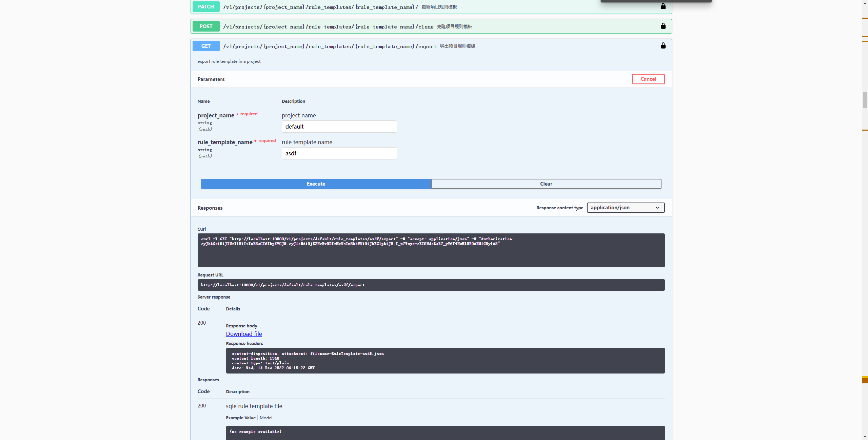Edit the rule_template_name field containing asdf
The height and width of the screenshot is (440, 868).
(x=339, y=153)
